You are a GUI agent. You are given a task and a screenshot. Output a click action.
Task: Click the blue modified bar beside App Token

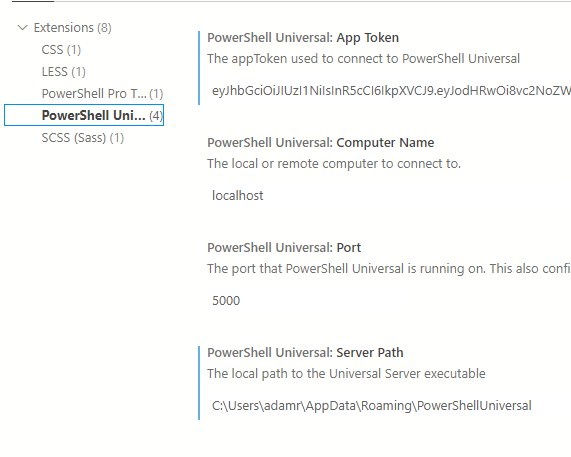click(x=199, y=68)
